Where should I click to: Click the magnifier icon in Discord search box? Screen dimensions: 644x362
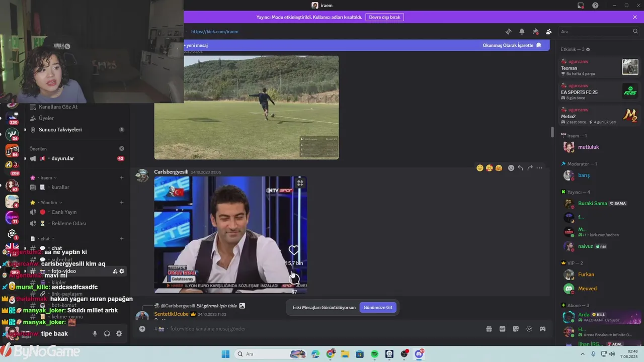[635, 31]
